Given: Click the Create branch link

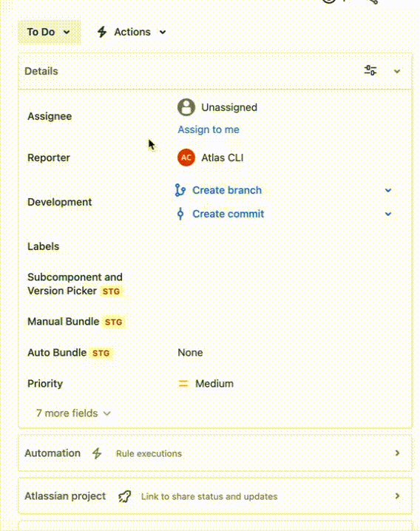Looking at the screenshot, I should point(227,190).
